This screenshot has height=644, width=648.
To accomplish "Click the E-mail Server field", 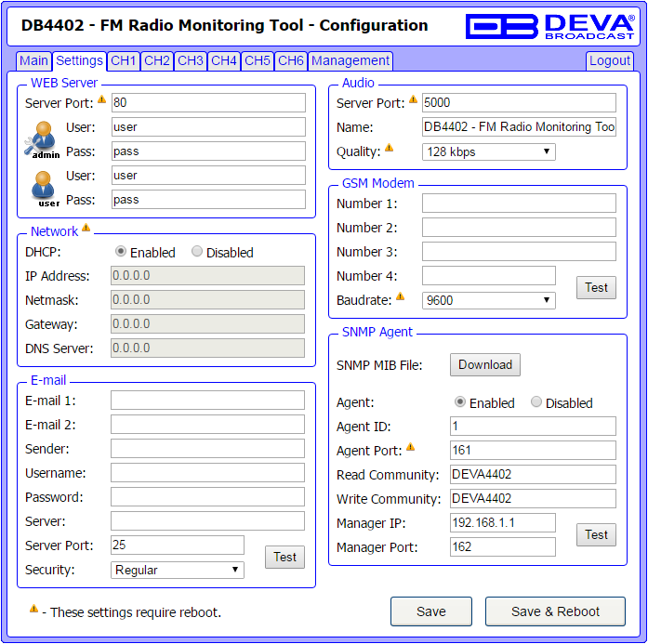I will pos(208,521).
